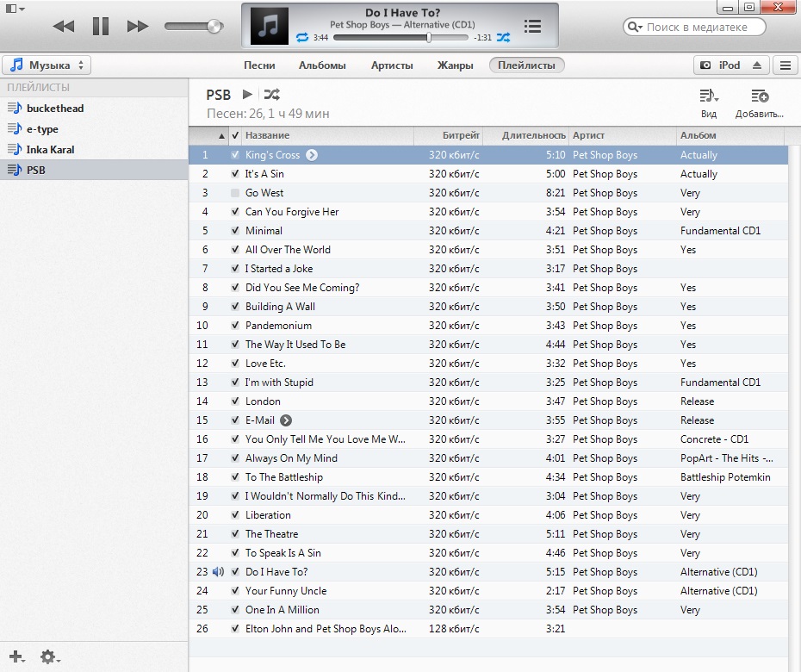Toggle shuffle icon in the player display
This screenshot has height=672, width=801.
tap(503, 37)
